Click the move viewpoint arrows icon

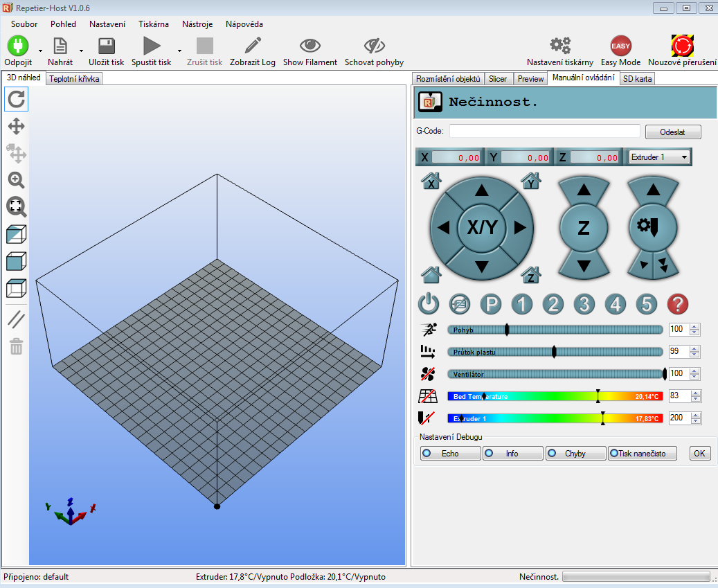(x=16, y=126)
